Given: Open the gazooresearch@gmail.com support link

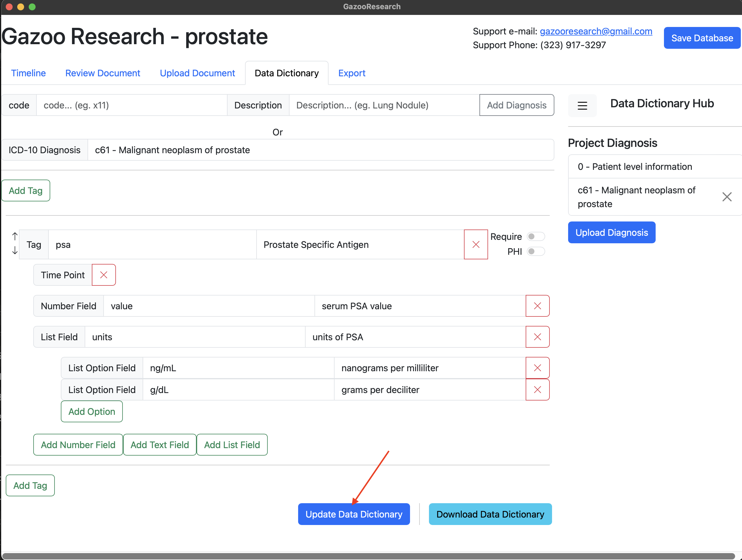Looking at the screenshot, I should pos(595,31).
